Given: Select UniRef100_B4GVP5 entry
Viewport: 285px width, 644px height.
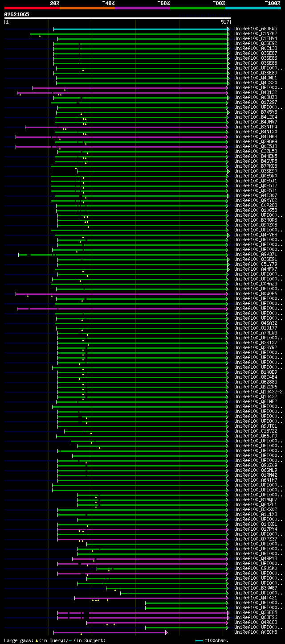Looking at the screenshot, I should point(256,161).
